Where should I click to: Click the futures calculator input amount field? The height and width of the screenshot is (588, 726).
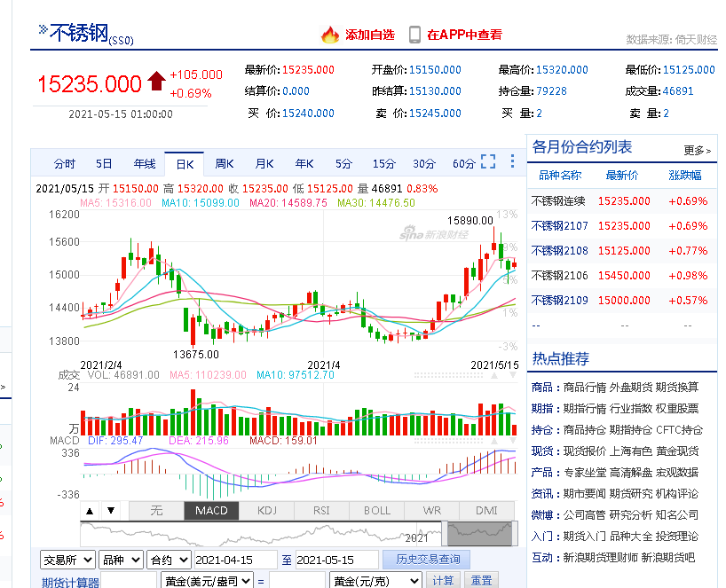coord(129,581)
